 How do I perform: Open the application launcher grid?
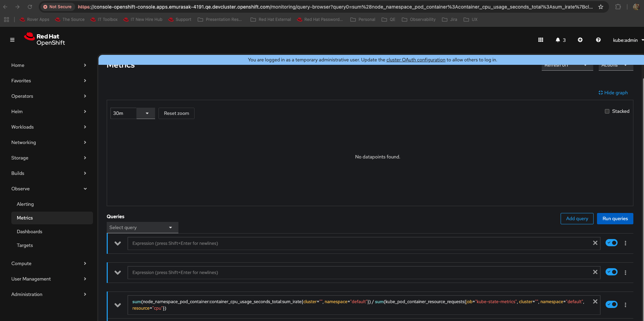coord(541,40)
